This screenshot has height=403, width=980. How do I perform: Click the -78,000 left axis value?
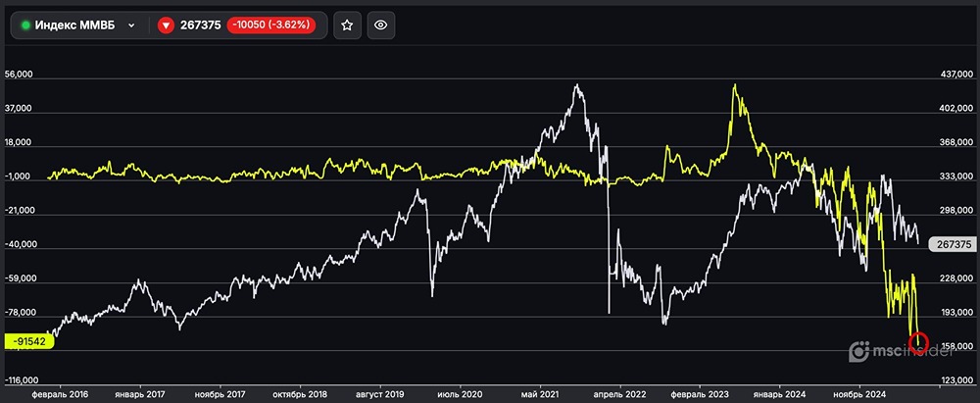pyautogui.click(x=21, y=312)
